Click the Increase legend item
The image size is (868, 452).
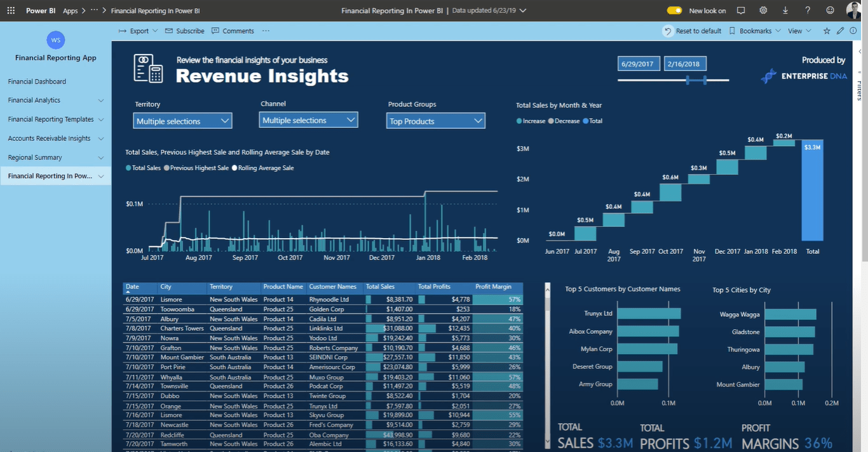[x=531, y=121]
